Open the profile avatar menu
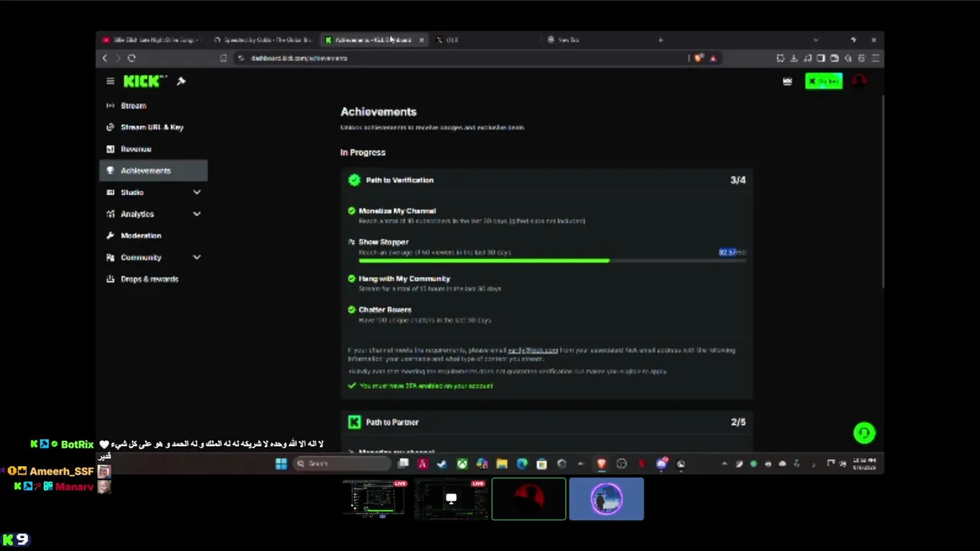This screenshot has width=980, height=551. pos(859,81)
